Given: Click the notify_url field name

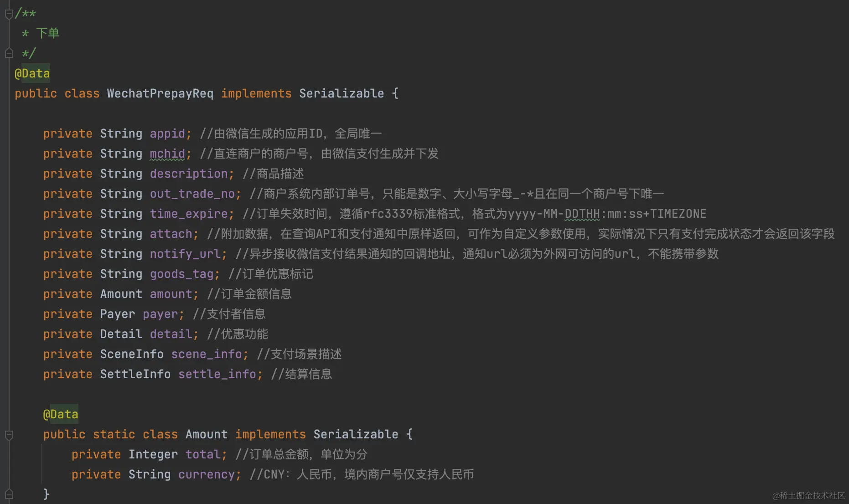Looking at the screenshot, I should (185, 254).
